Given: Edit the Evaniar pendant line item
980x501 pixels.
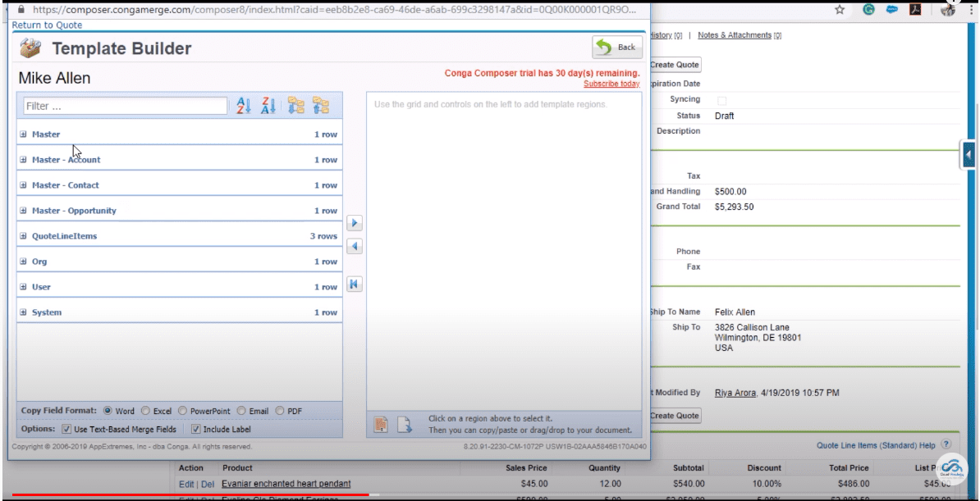Looking at the screenshot, I should [x=186, y=484].
